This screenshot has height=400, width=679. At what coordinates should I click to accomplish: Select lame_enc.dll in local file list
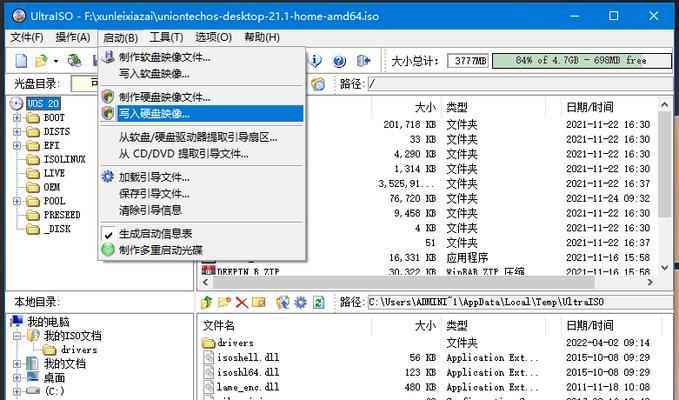[248, 387]
